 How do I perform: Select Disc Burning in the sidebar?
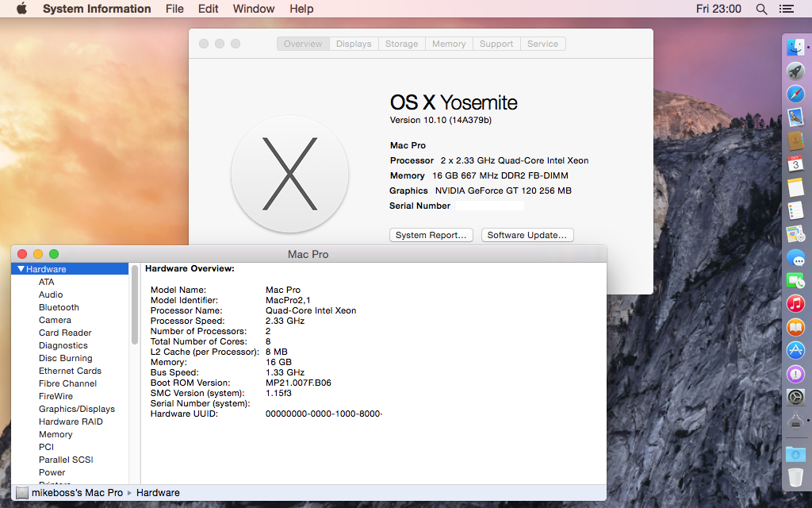pos(66,358)
